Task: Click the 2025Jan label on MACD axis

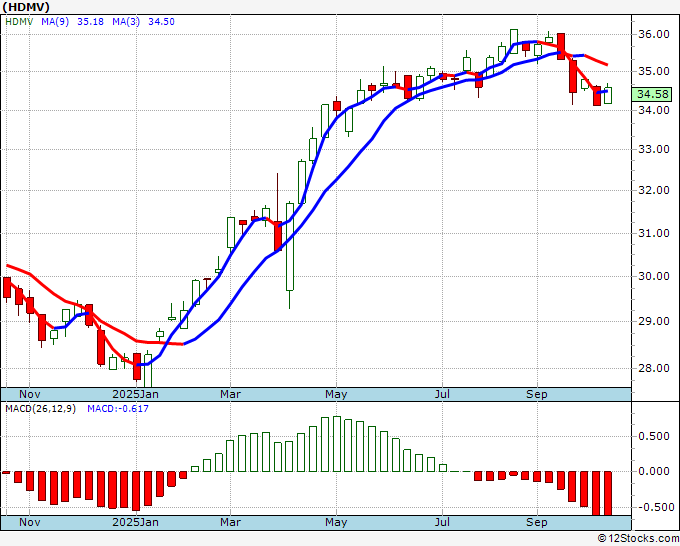Action: [x=135, y=522]
